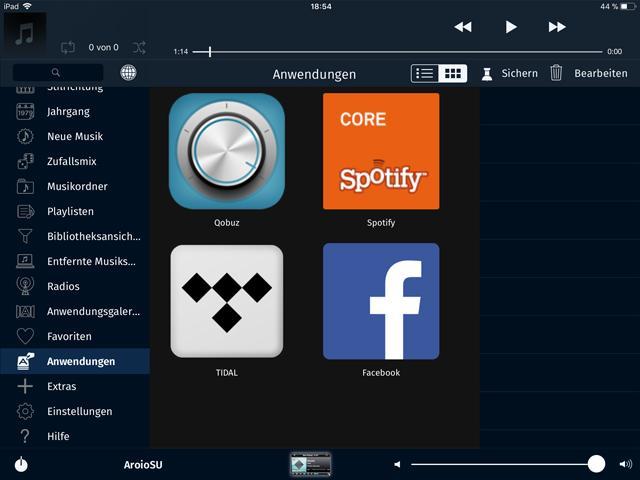Click the Qobuz label text
This screenshot has width=640, height=480.
pyautogui.click(x=227, y=223)
